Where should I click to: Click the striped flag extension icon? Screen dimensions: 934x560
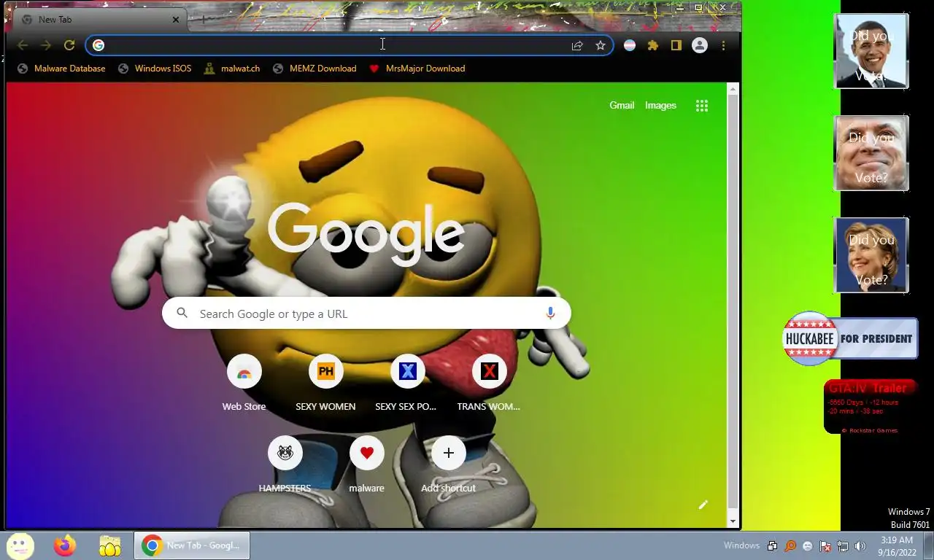coord(629,45)
